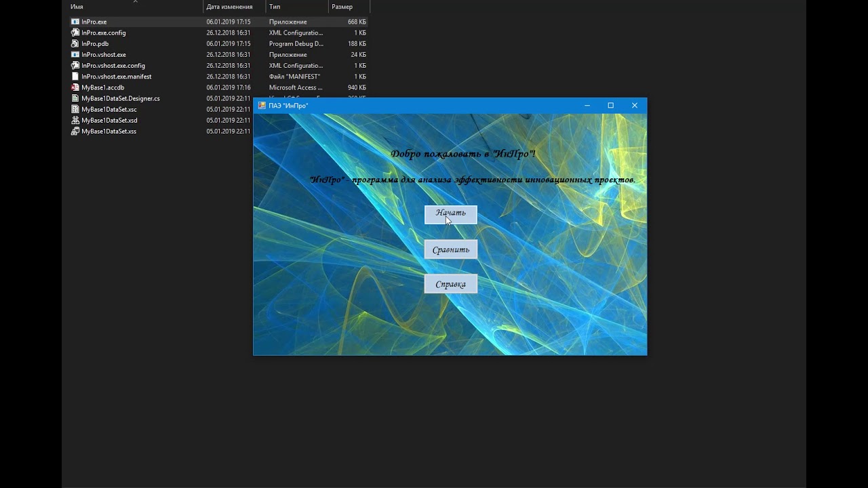Sort by Тип column header
Screen dimensions: 868x488
tap(275, 7)
